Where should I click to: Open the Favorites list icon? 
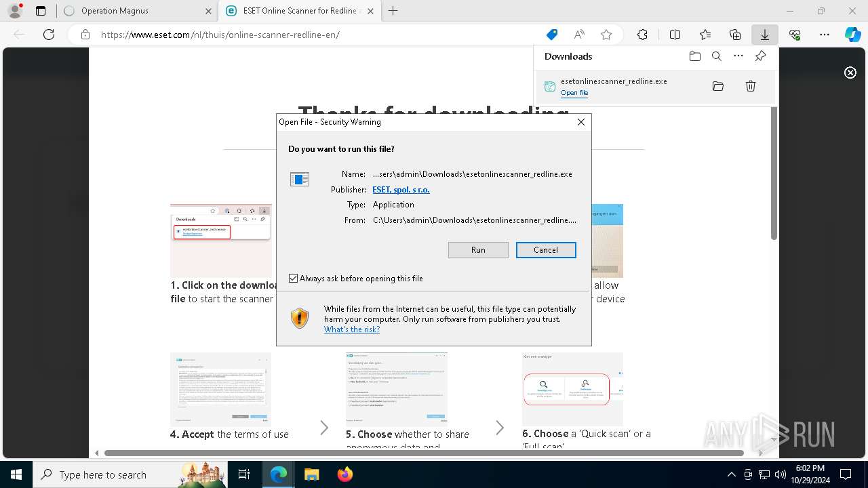pyautogui.click(x=705, y=35)
